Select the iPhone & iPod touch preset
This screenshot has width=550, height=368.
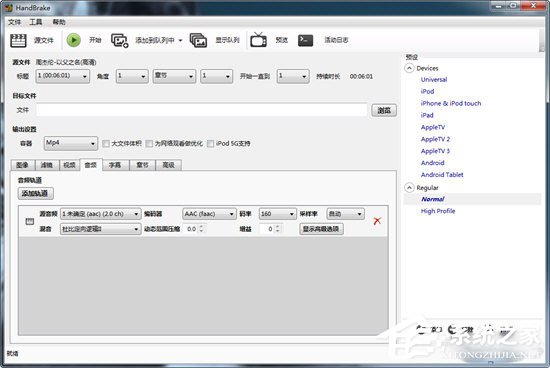point(451,103)
